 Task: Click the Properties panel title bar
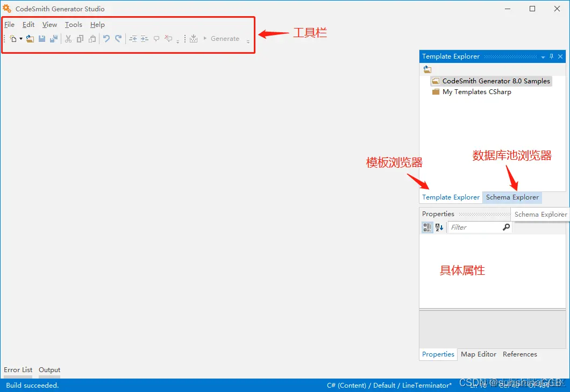(465, 214)
